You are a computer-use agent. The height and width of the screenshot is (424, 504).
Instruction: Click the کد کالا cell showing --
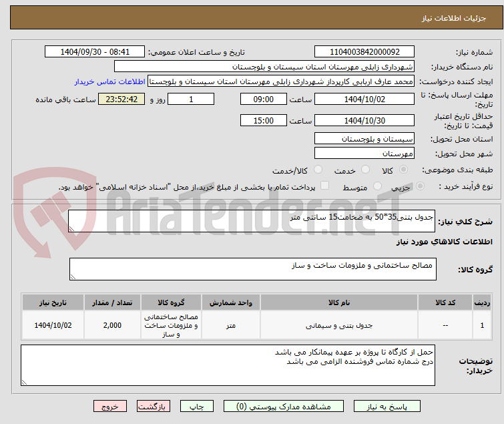point(445,325)
